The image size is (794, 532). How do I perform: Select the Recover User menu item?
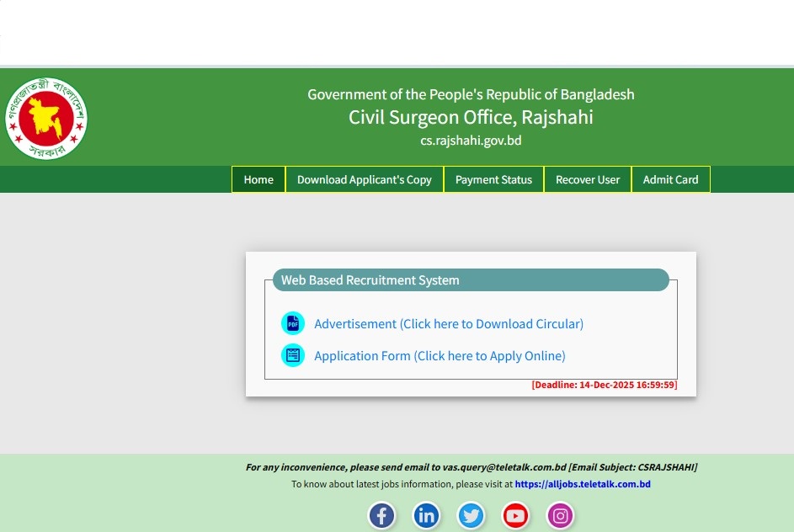tap(587, 179)
